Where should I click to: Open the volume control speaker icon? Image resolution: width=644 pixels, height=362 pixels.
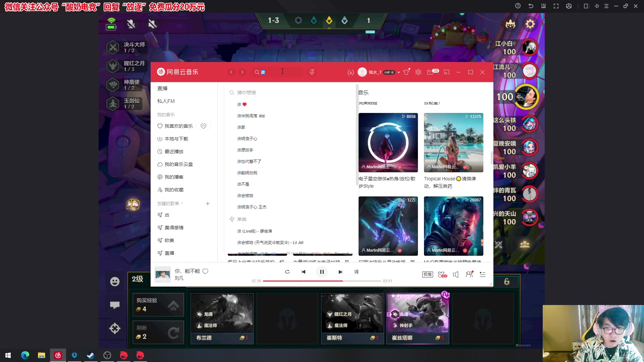point(456,275)
